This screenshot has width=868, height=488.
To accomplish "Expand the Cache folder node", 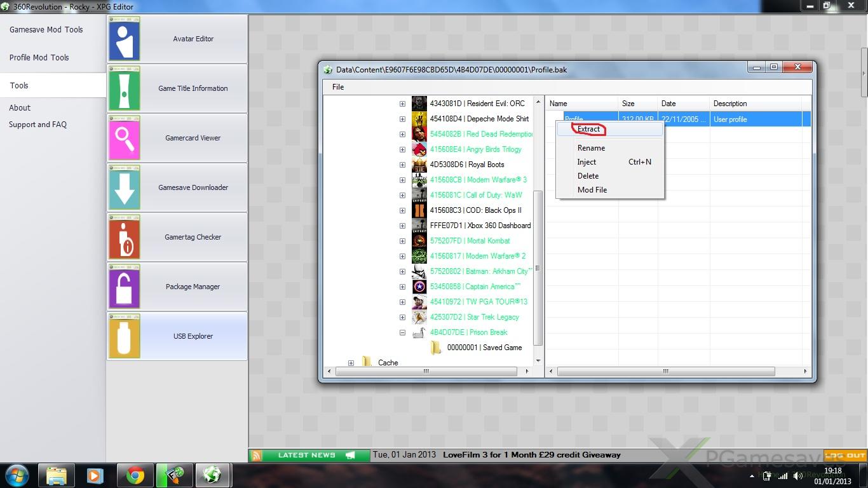I will coord(351,363).
